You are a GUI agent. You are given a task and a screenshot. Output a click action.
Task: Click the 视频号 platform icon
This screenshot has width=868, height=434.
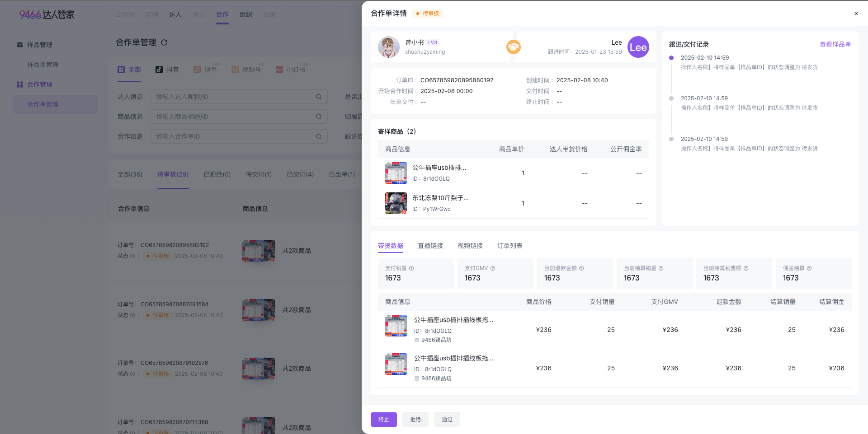(235, 70)
